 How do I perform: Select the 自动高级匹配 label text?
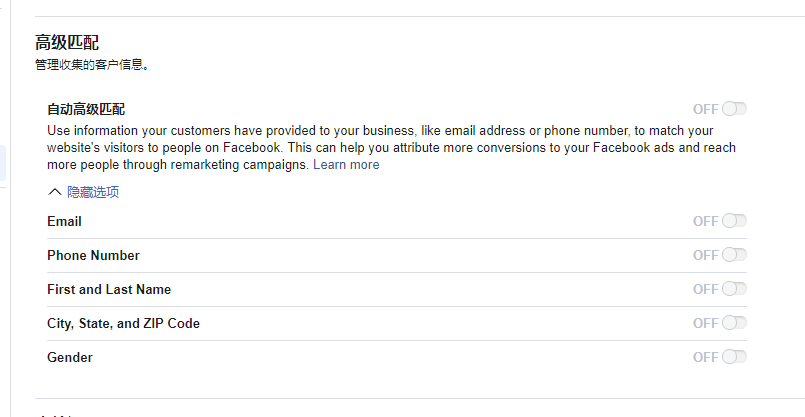(86, 109)
